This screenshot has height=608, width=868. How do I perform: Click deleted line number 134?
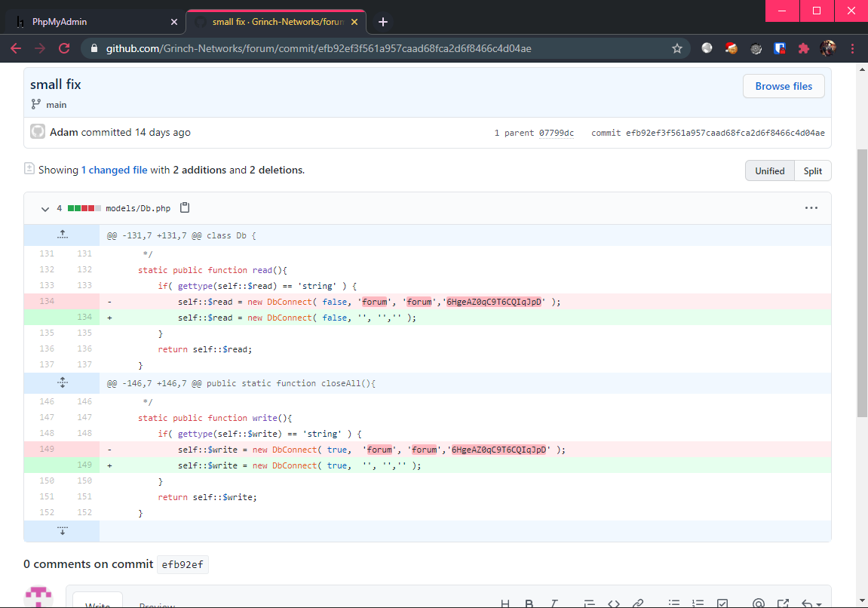(47, 301)
